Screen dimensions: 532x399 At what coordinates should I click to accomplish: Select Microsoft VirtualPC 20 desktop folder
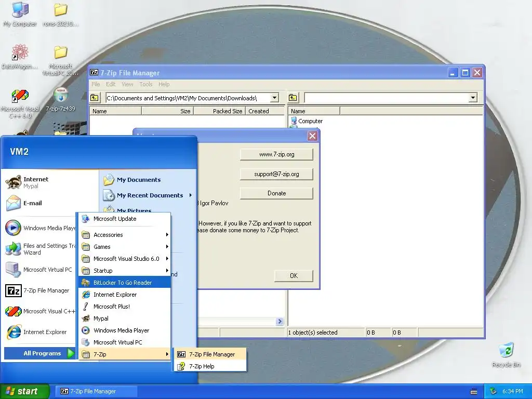(x=60, y=60)
